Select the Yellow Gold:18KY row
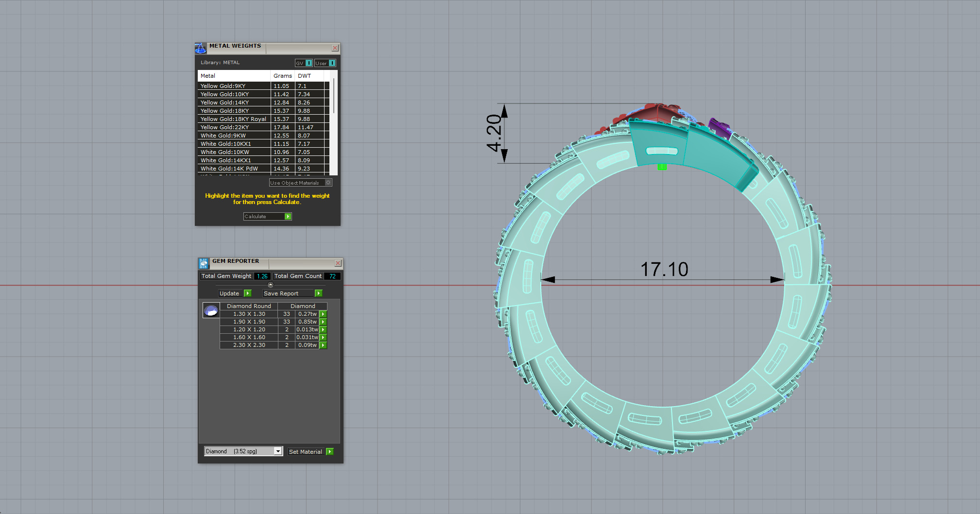 tap(263, 111)
